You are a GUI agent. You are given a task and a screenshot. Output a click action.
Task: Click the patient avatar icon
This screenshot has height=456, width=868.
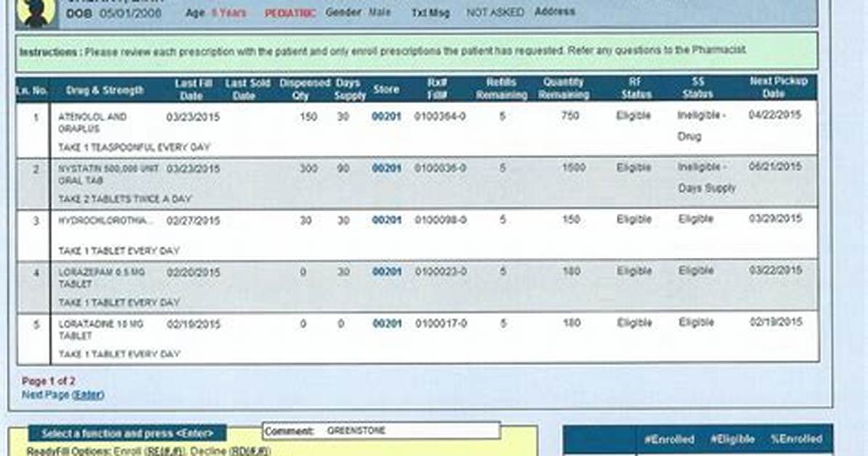(x=36, y=12)
